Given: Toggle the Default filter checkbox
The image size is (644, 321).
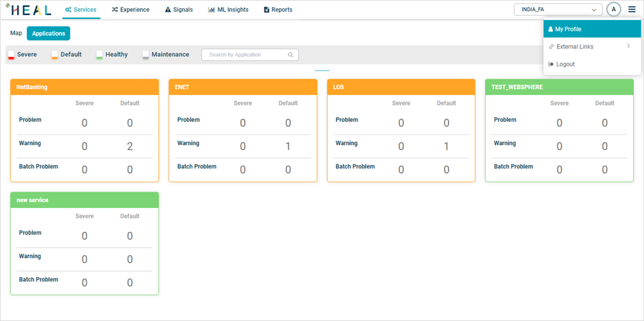Looking at the screenshot, I should pyautogui.click(x=55, y=55).
